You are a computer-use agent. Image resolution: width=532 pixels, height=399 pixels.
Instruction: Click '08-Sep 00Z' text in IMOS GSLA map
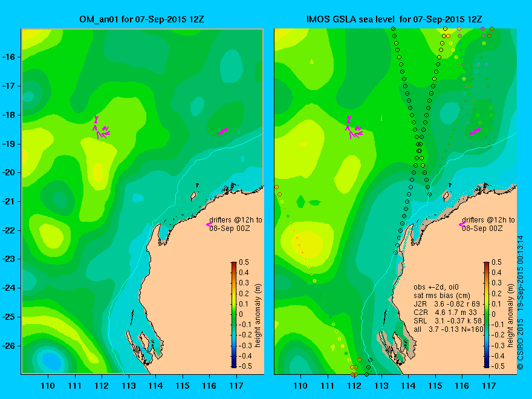(482, 229)
